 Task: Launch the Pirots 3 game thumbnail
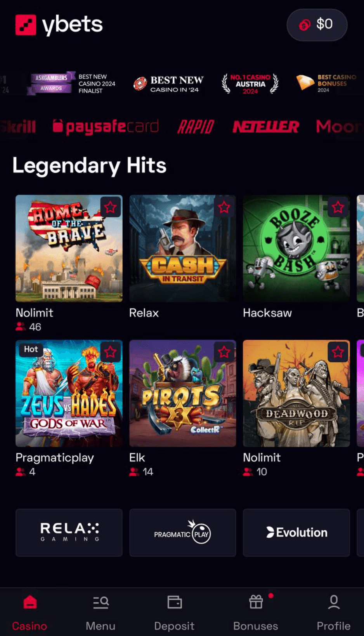183,393
